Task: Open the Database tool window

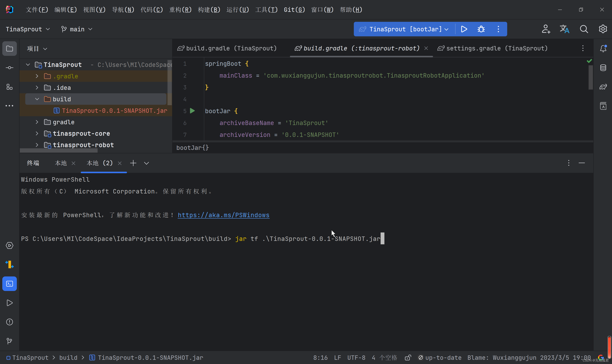Action: [x=603, y=68]
